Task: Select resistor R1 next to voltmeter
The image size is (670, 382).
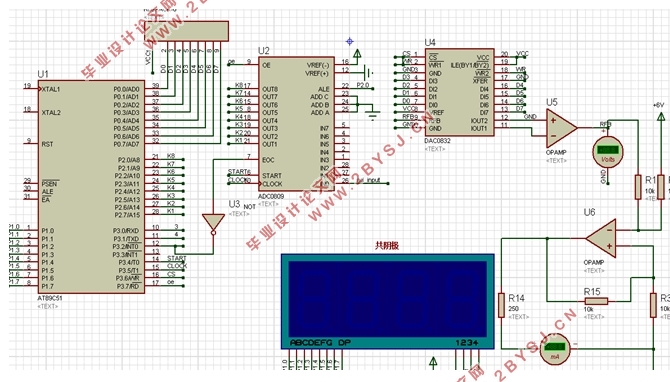Action: (x=638, y=187)
